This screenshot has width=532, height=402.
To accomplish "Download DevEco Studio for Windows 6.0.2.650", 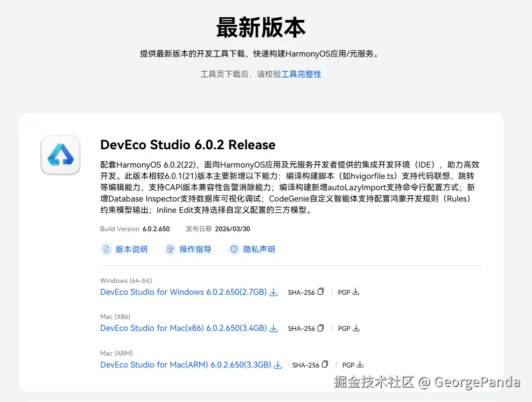I will coord(184,292).
